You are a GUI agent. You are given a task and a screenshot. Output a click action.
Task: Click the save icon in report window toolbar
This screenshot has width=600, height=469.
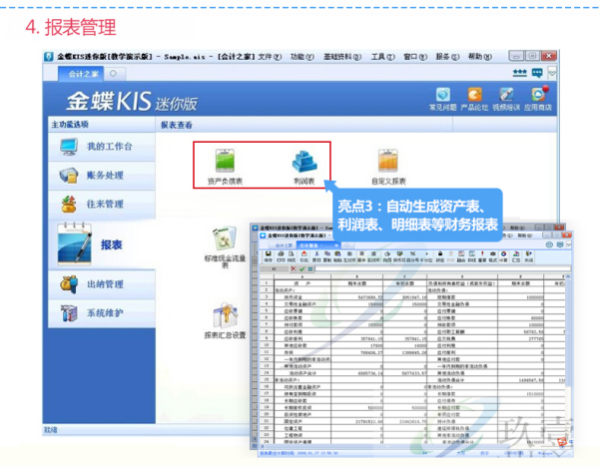(x=268, y=256)
